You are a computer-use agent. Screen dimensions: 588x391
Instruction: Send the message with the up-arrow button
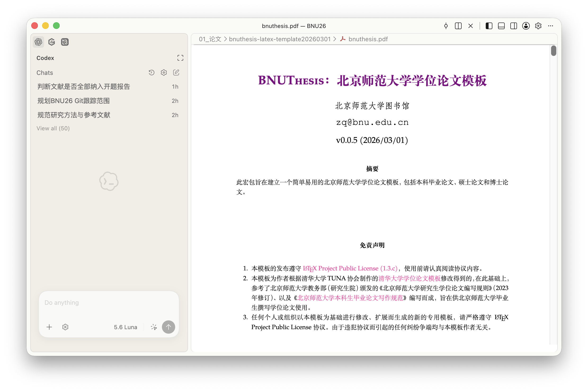(x=168, y=327)
